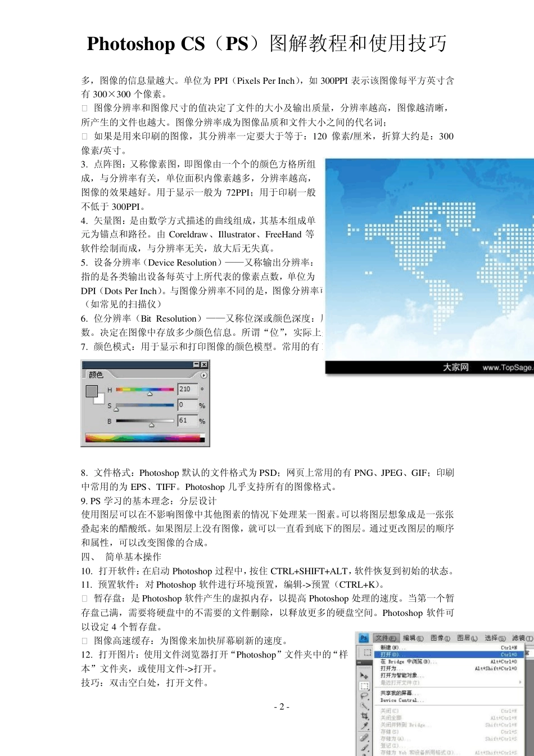Click the page number '- 2 -'
Viewport: 534px width, 756px height.
tap(281, 707)
